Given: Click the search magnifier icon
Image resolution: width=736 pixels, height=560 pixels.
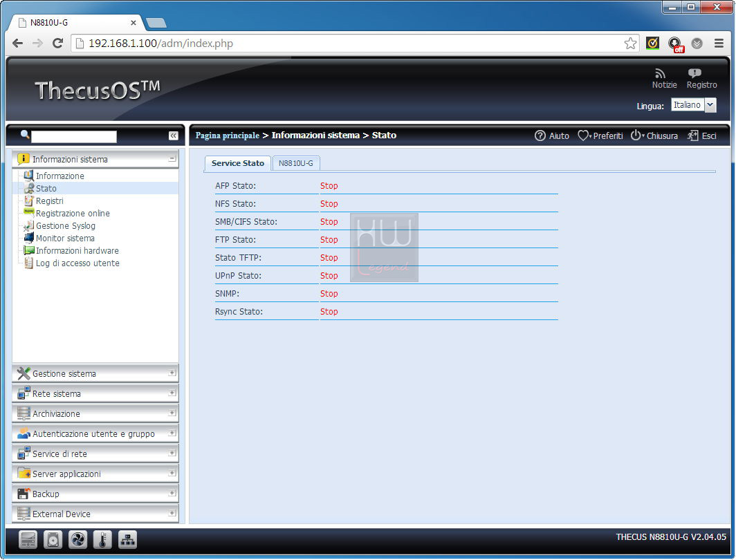Looking at the screenshot, I should [25, 135].
